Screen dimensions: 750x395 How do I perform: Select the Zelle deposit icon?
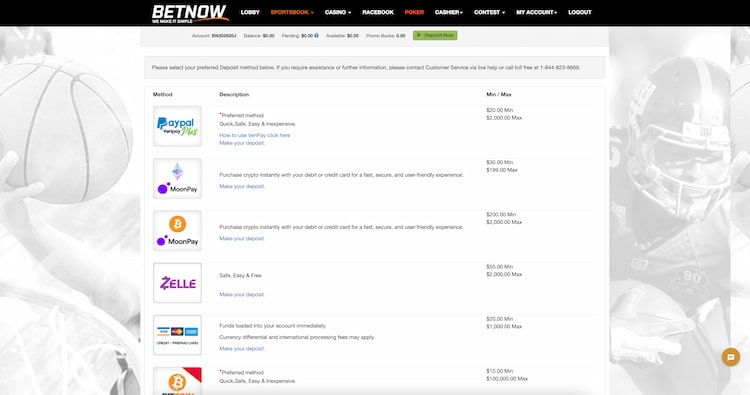coord(177,283)
